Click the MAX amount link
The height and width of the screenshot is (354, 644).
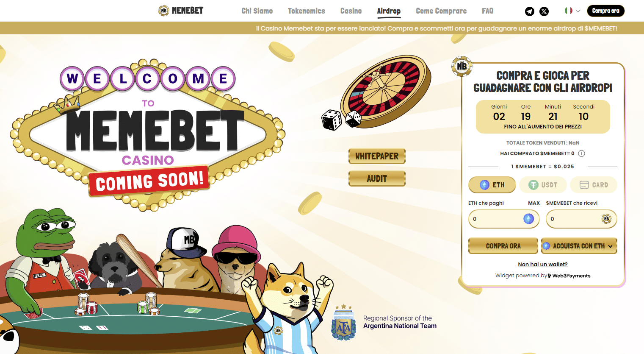534,203
